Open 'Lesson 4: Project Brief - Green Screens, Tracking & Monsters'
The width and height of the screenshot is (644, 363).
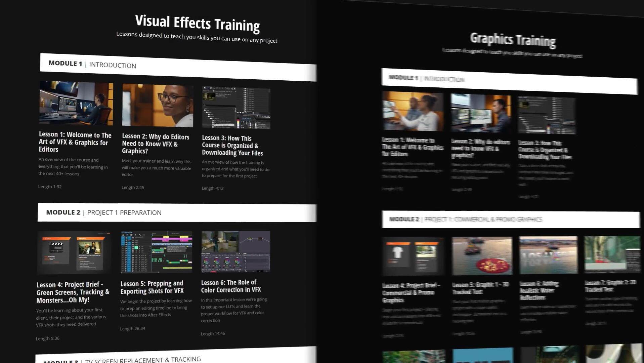(x=73, y=292)
